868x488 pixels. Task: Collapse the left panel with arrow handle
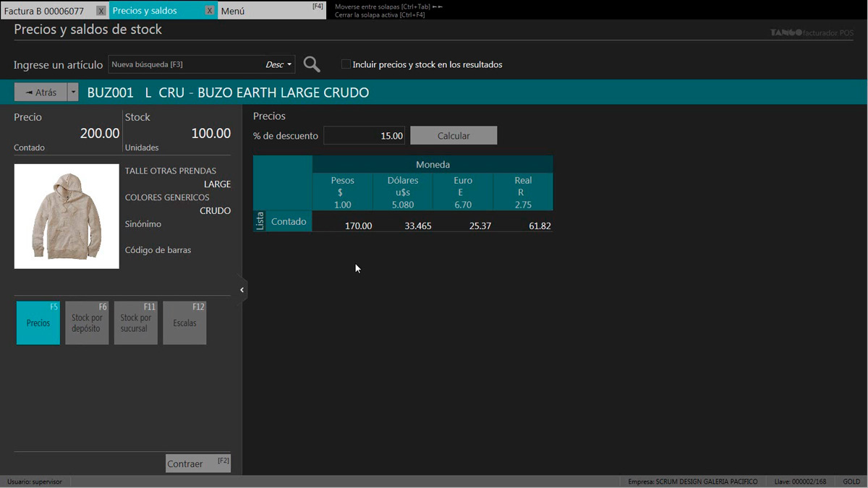tap(242, 290)
